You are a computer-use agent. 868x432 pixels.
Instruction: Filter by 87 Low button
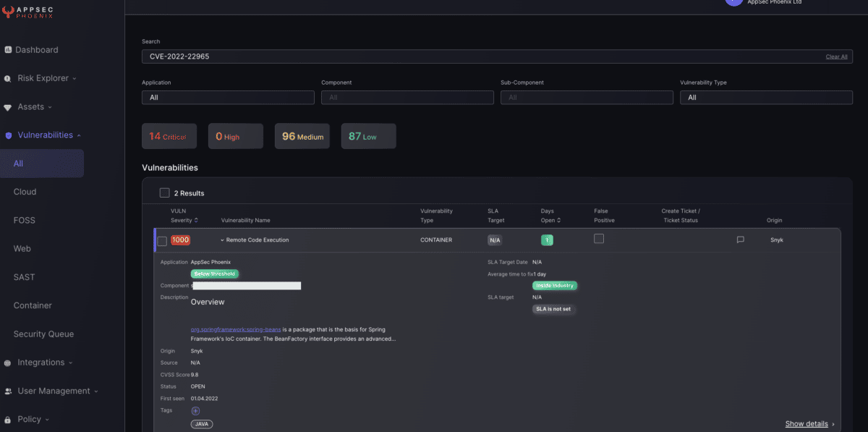[368, 136]
